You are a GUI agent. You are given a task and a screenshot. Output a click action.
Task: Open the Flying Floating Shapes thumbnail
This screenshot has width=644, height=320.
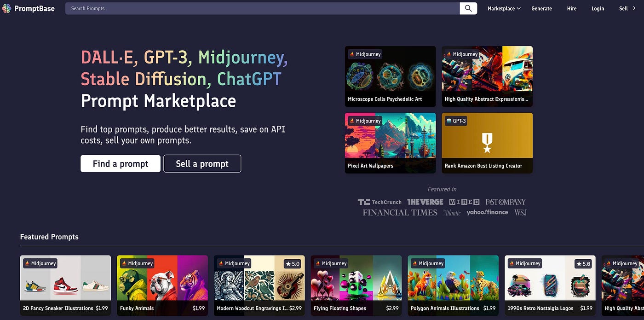point(356,279)
